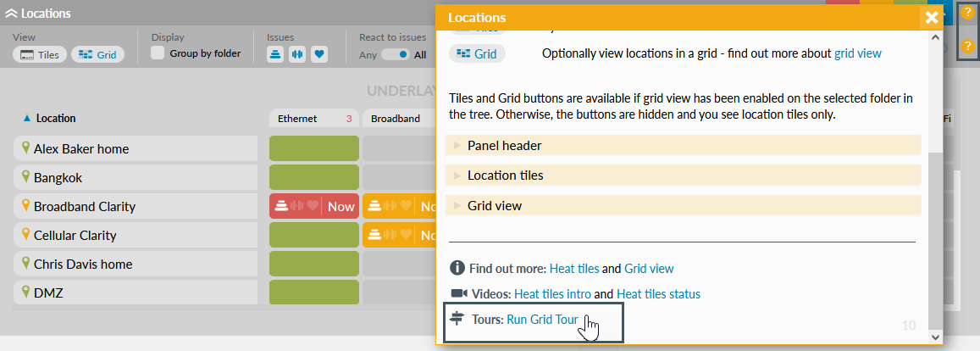Toggle React to issues Any/All switch

[x=395, y=54]
